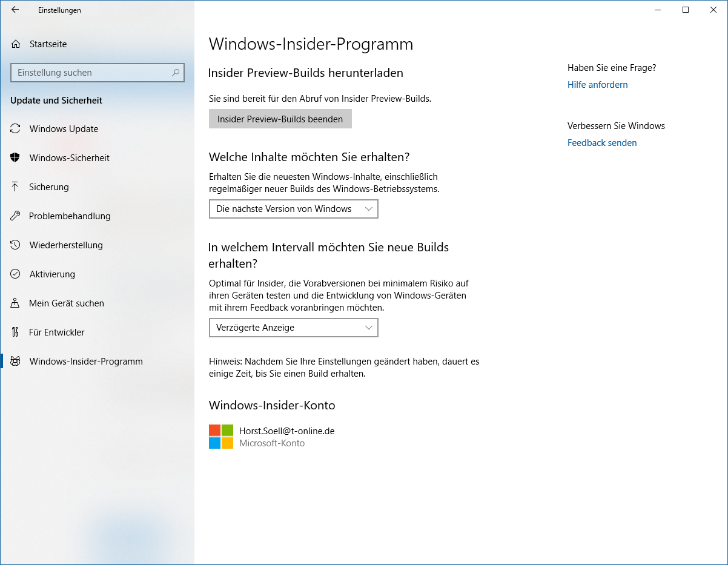Viewport: 728px width, 565px height.
Task: Open the Startseite home icon
Action: pos(16,44)
